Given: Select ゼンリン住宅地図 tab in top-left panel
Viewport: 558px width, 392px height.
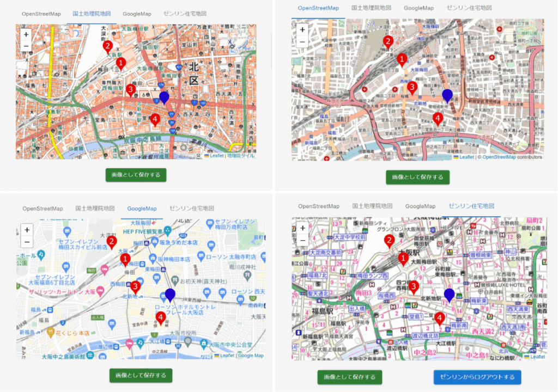Looking at the screenshot, I should coord(185,14).
